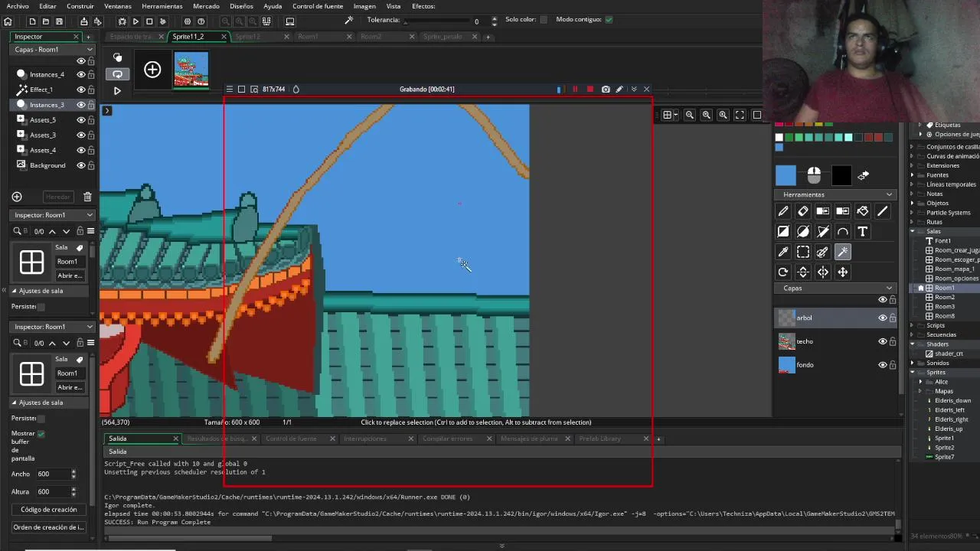The image size is (980, 551).
Task: Select the filled Rectangle tool
Action: [x=782, y=231]
